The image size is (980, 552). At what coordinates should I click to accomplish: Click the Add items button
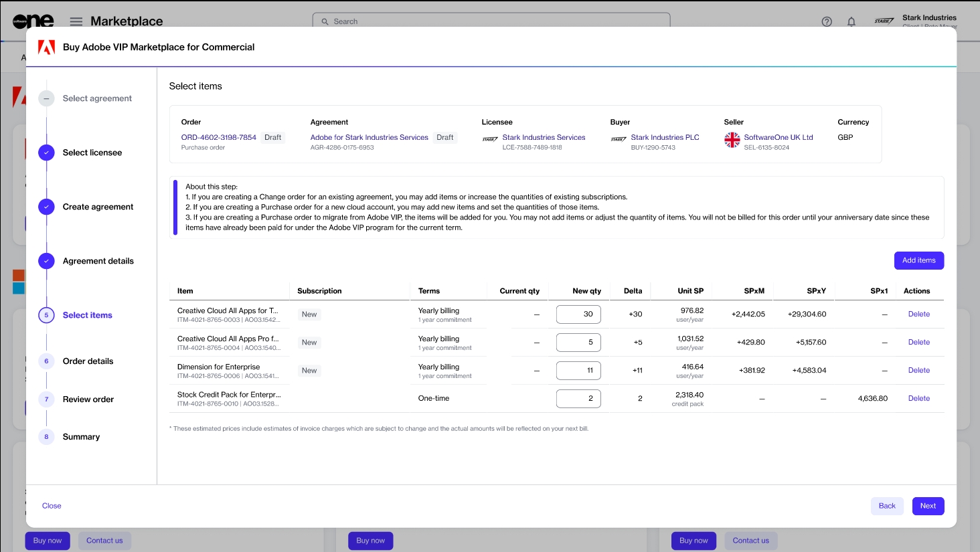(x=918, y=260)
